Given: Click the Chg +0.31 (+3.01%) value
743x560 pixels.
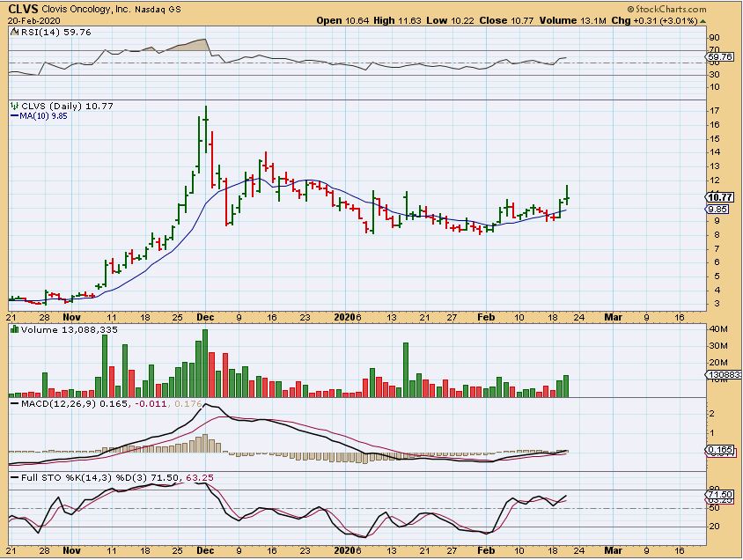Looking at the screenshot, I should (654, 21).
